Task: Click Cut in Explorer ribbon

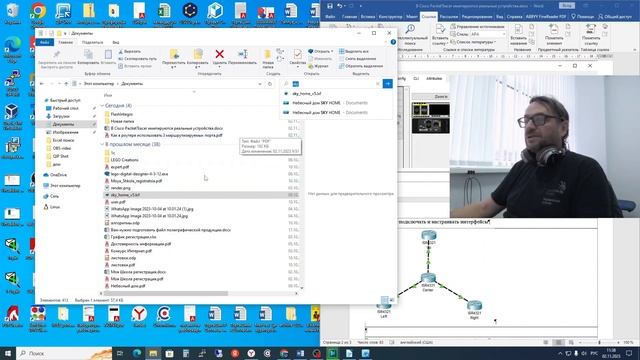Action: (129, 51)
